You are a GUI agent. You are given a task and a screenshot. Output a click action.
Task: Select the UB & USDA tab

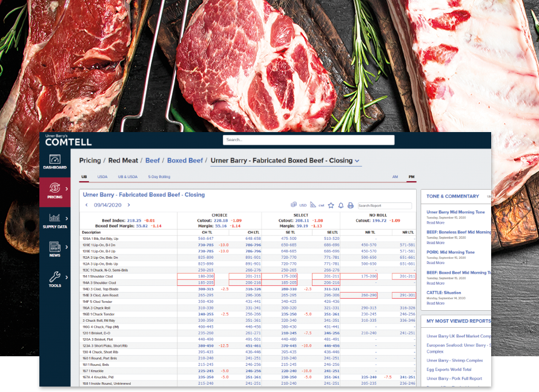128,176
